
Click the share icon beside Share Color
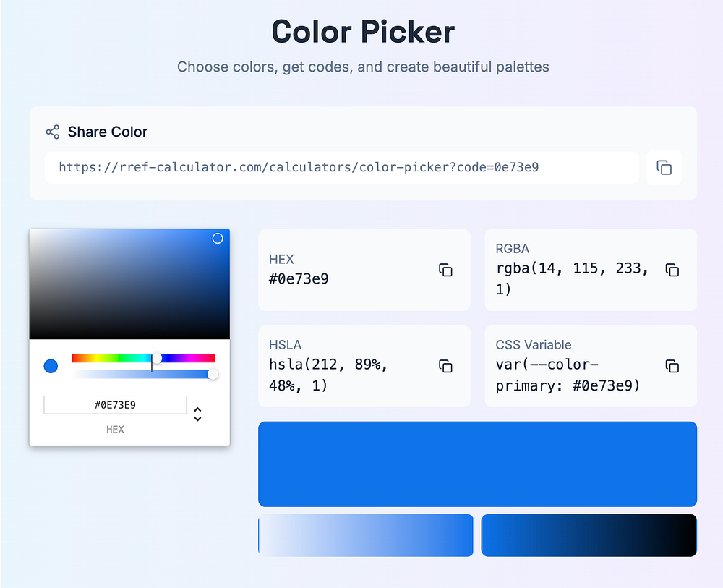pyautogui.click(x=52, y=132)
